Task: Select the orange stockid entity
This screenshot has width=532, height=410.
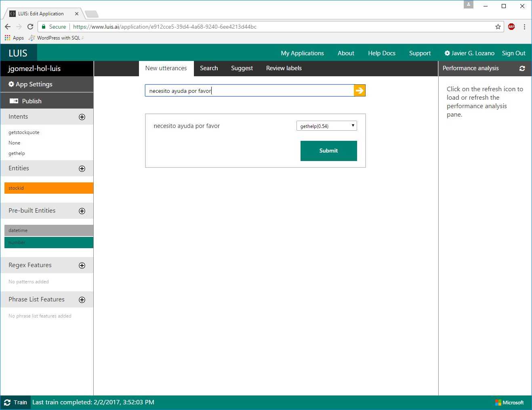Action: point(49,188)
